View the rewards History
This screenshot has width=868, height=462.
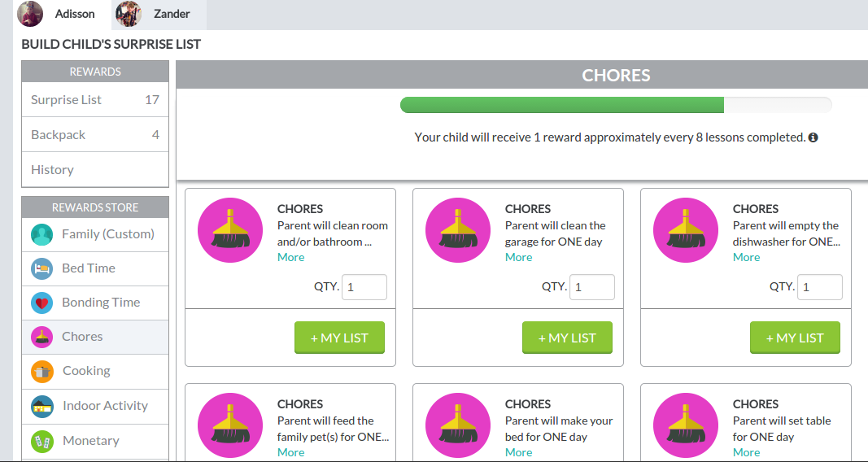(x=95, y=169)
